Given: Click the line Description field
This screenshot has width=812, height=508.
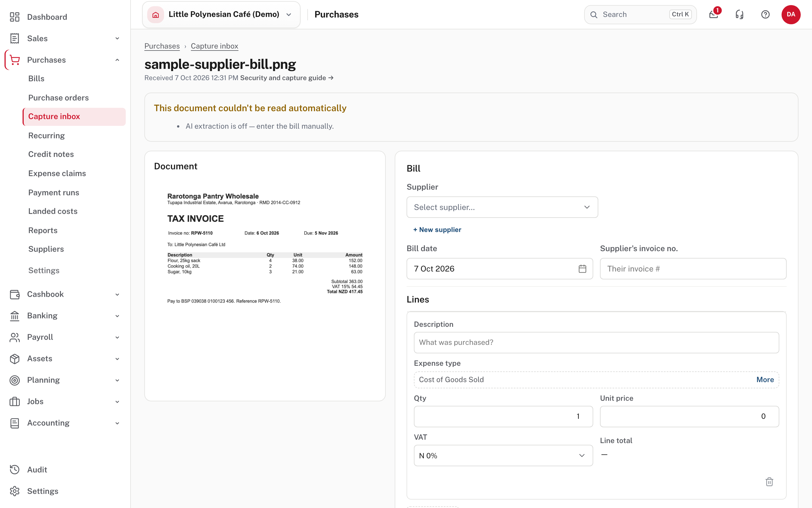Looking at the screenshot, I should [596, 342].
